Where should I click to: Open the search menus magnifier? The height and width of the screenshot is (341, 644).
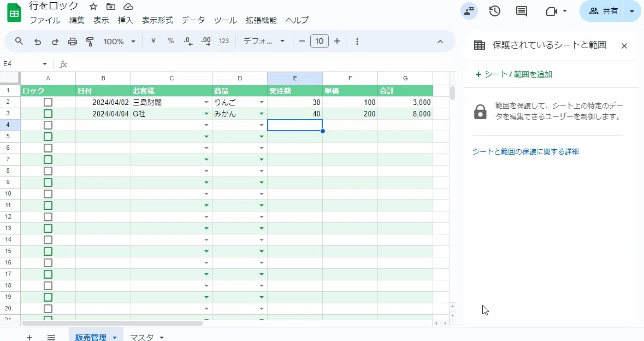coord(19,41)
